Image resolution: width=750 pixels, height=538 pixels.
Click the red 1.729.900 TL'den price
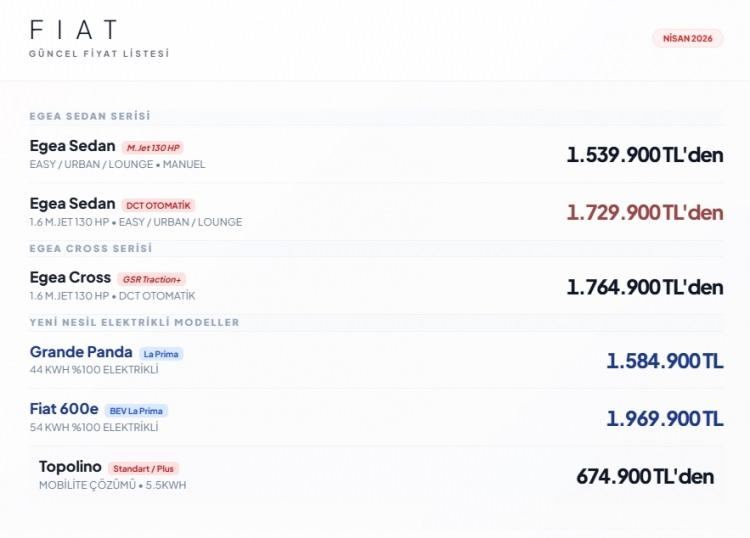644,212
